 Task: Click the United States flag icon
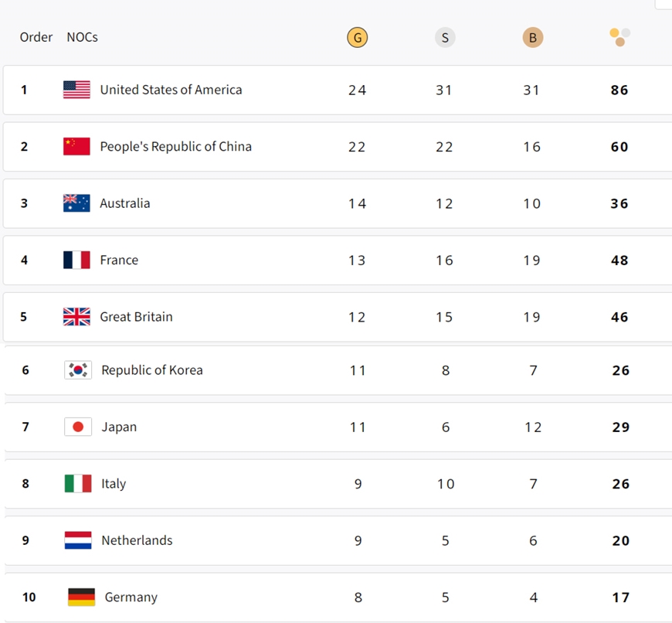tap(76, 90)
